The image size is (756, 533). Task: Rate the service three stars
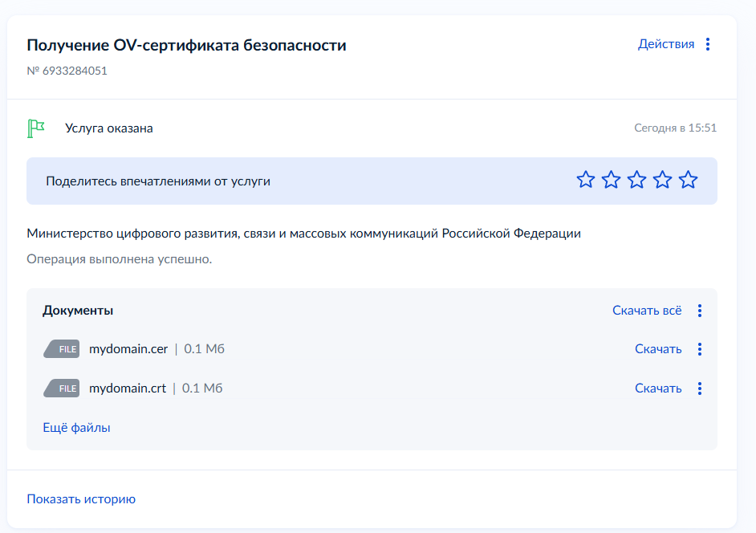coord(636,181)
